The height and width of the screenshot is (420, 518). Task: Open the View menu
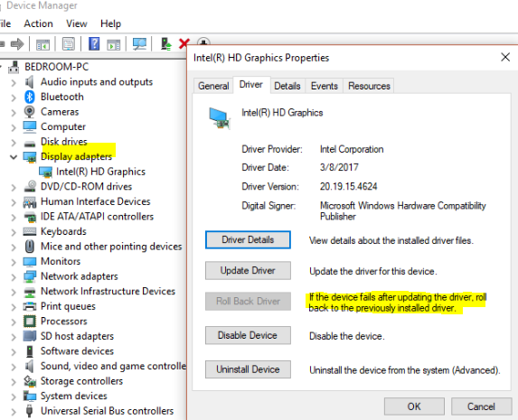click(x=77, y=23)
